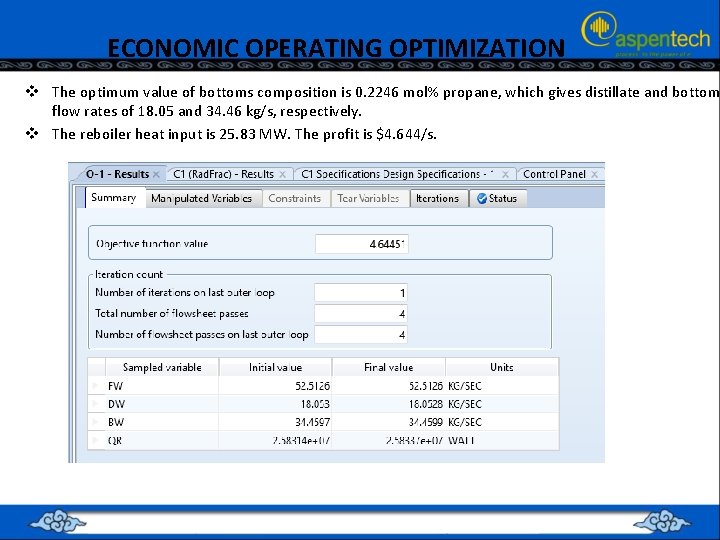Click QR initial value 2.58314e+07
This screenshot has height=540, width=720.
click(x=276, y=440)
